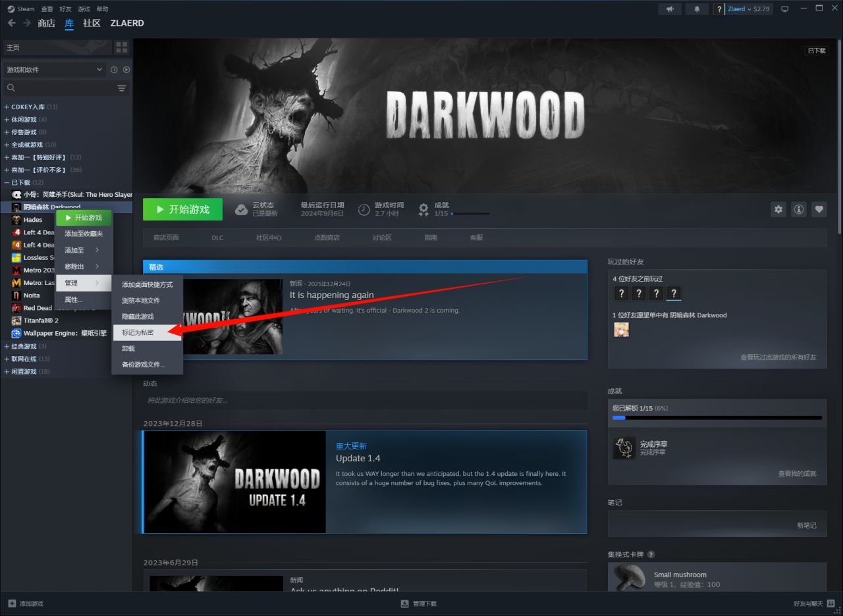
Task: Click the megaphone announcements icon
Action: (x=670, y=9)
